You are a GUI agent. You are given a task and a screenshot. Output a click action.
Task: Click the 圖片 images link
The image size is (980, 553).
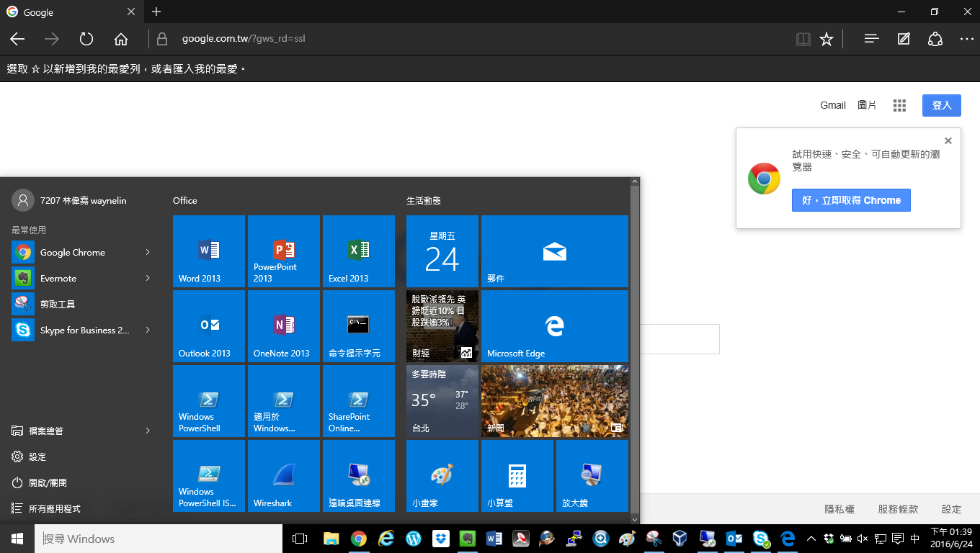tap(867, 105)
